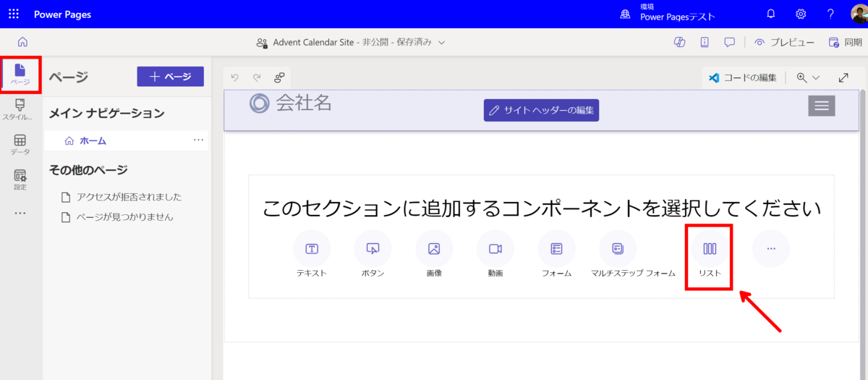Open the app launcher waffle menu
Screen dimensions: 868x380
14,14
